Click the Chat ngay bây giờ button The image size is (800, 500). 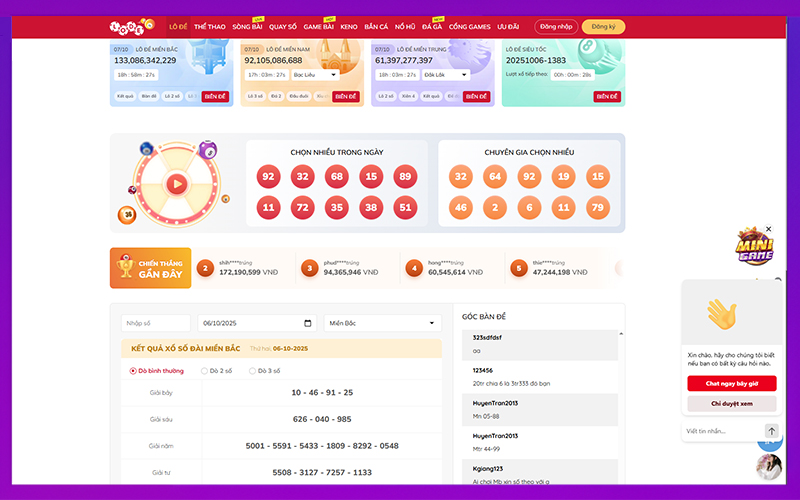731,383
